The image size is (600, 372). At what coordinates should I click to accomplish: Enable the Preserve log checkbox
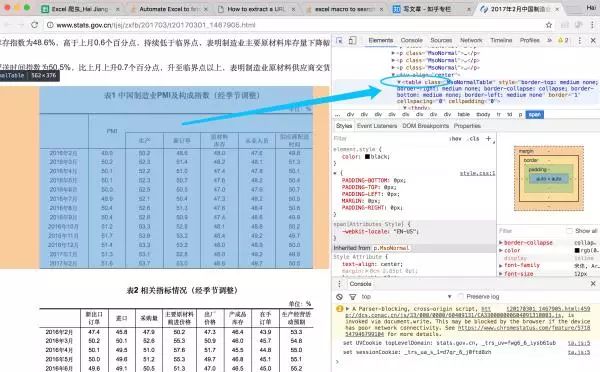(461, 296)
